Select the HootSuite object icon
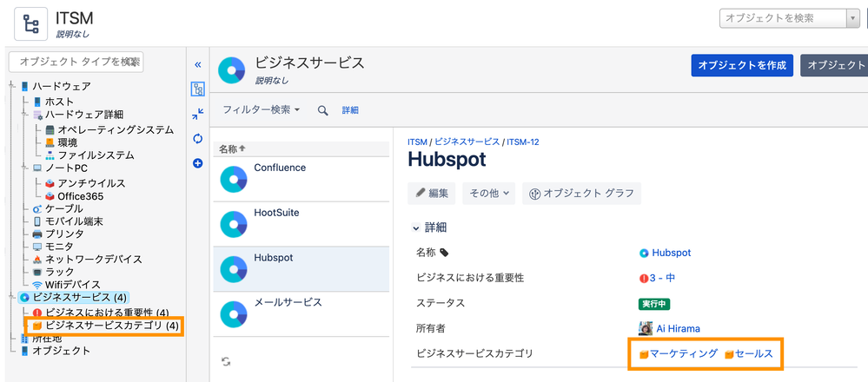Viewport: 868px width, 382px height. click(233, 224)
